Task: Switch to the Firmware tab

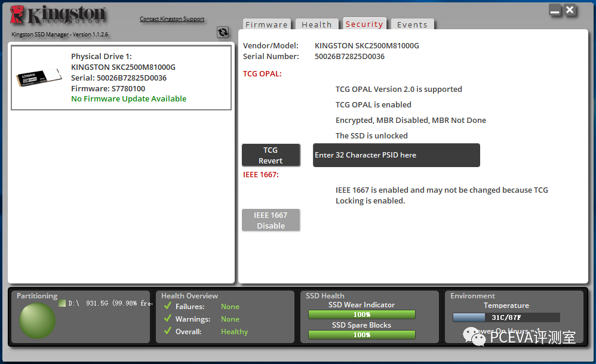Action: point(266,24)
